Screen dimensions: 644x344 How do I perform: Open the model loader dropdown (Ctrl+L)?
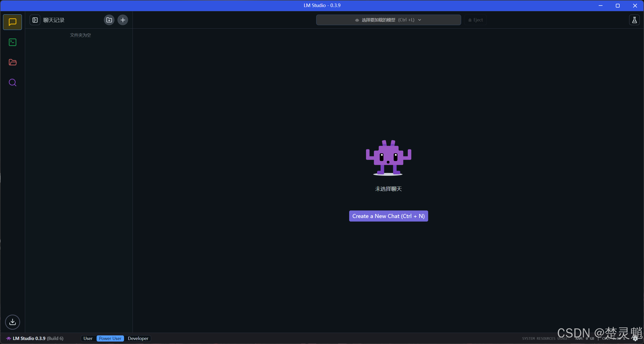click(x=384, y=20)
